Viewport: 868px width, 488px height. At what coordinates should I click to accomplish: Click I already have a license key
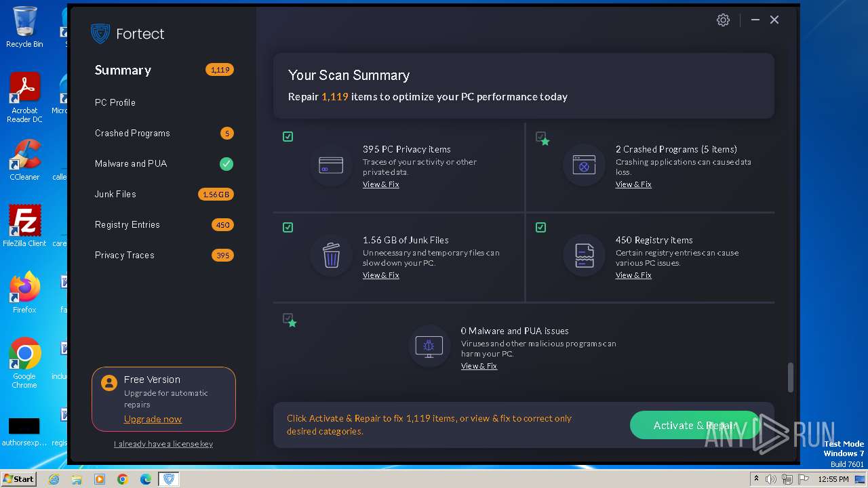[163, 444]
